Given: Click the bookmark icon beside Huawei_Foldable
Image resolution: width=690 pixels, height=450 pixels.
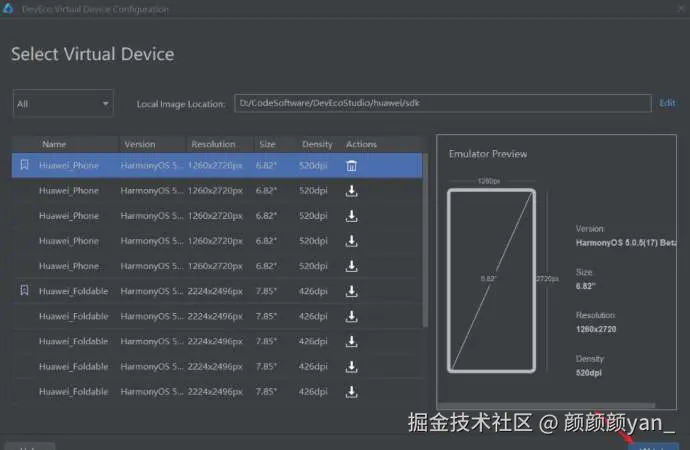Looking at the screenshot, I should tap(24, 290).
